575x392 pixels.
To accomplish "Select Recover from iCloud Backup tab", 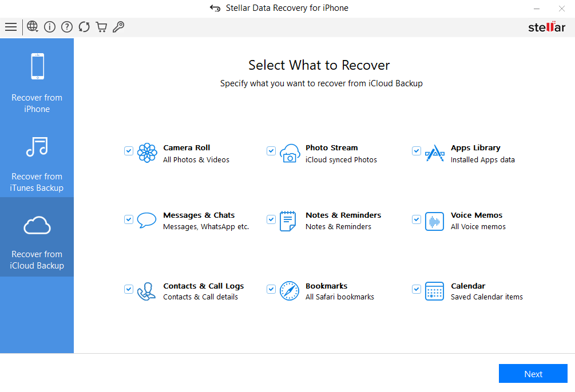I will pyautogui.click(x=37, y=240).
